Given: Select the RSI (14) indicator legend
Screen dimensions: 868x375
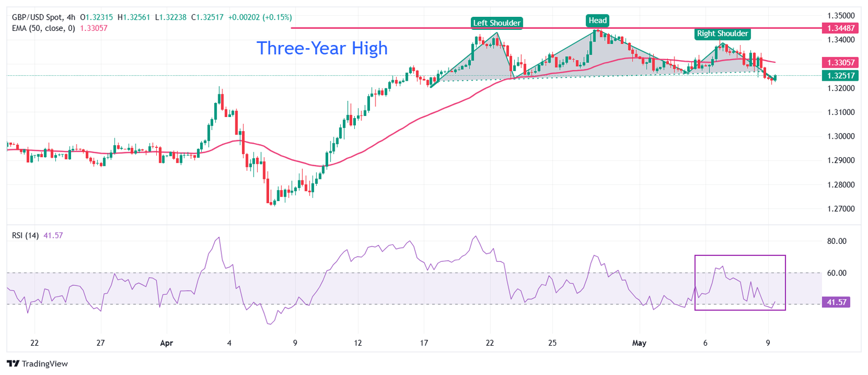Looking at the screenshot, I should pos(25,235).
